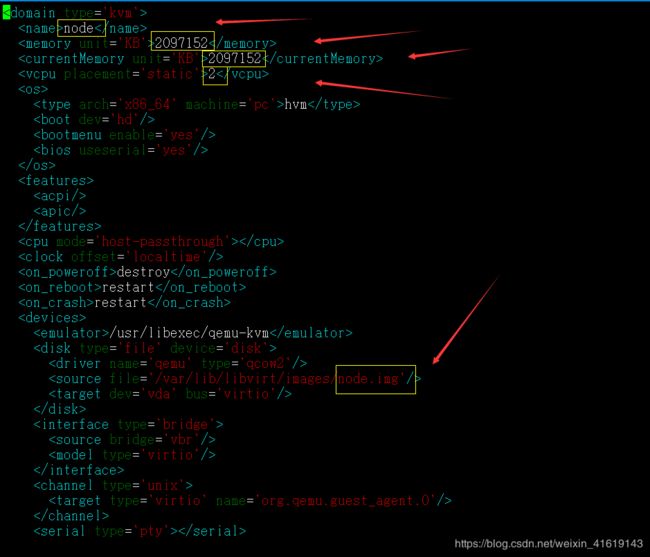The height and width of the screenshot is (557, 650).
Task: Click the interface type='bridge' line
Action: click(x=129, y=424)
